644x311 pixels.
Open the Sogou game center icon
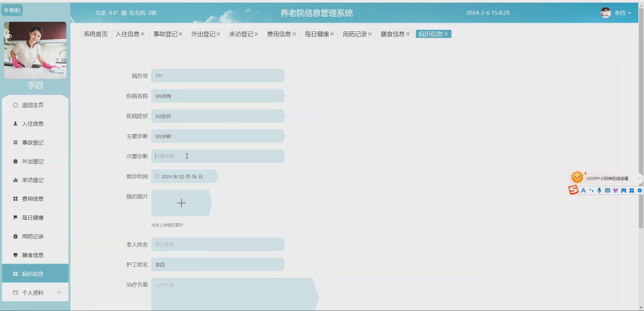624,190
